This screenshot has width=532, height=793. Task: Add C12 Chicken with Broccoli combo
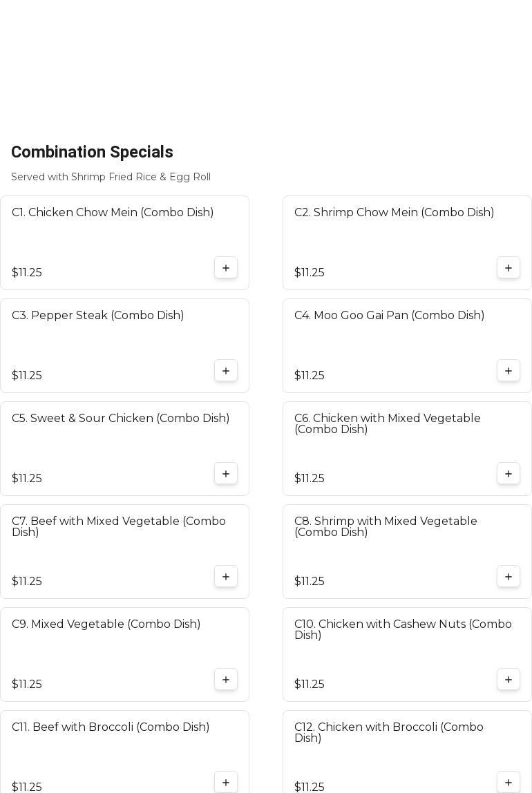509,783
